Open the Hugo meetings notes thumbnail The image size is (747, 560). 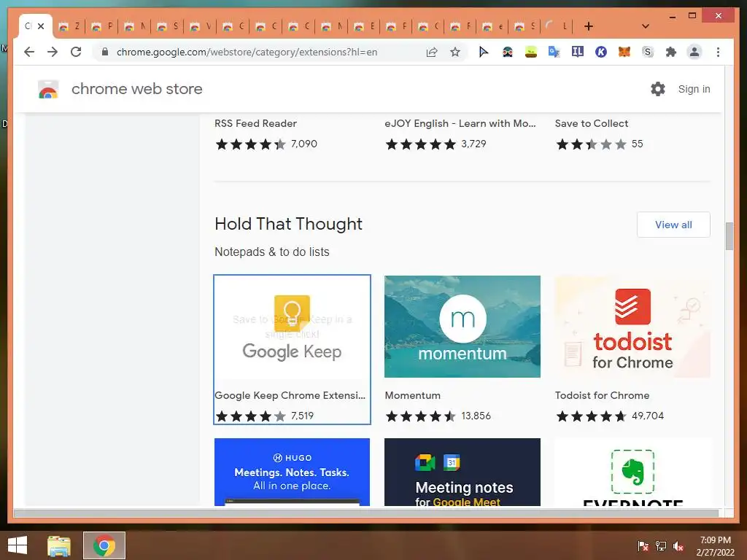292,472
